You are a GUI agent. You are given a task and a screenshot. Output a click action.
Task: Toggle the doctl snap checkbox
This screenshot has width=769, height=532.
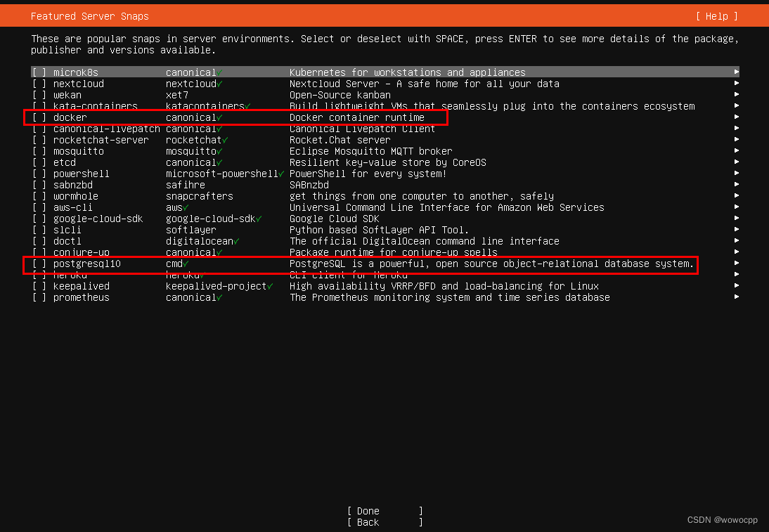coord(39,242)
